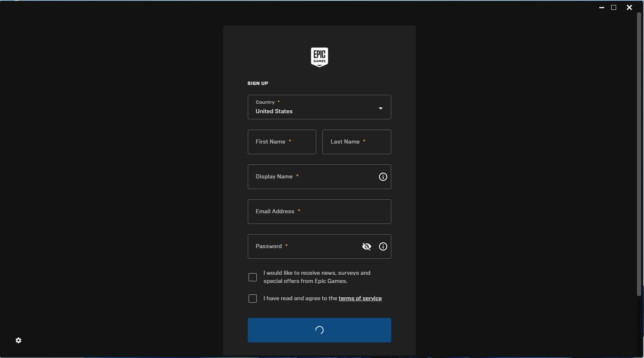Open the Display Name info tooltip icon

383,177
